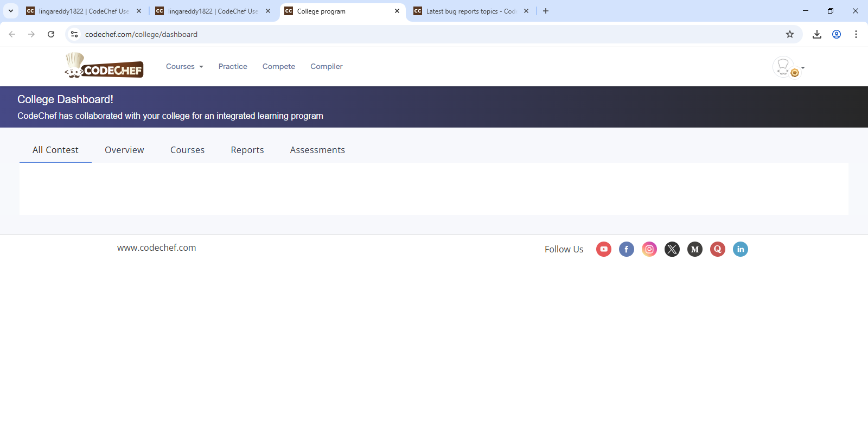Close the first lingareddy1822 tab

point(139,11)
